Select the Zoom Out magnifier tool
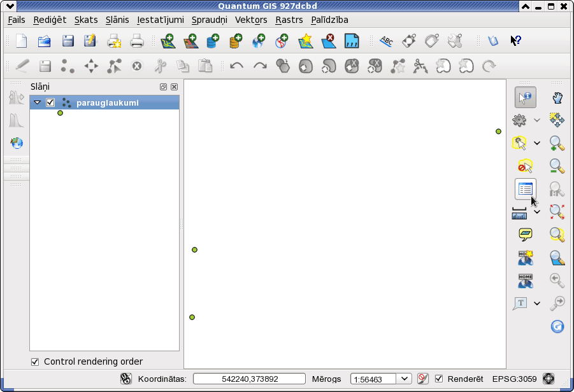The height and width of the screenshot is (392, 574). point(557,166)
